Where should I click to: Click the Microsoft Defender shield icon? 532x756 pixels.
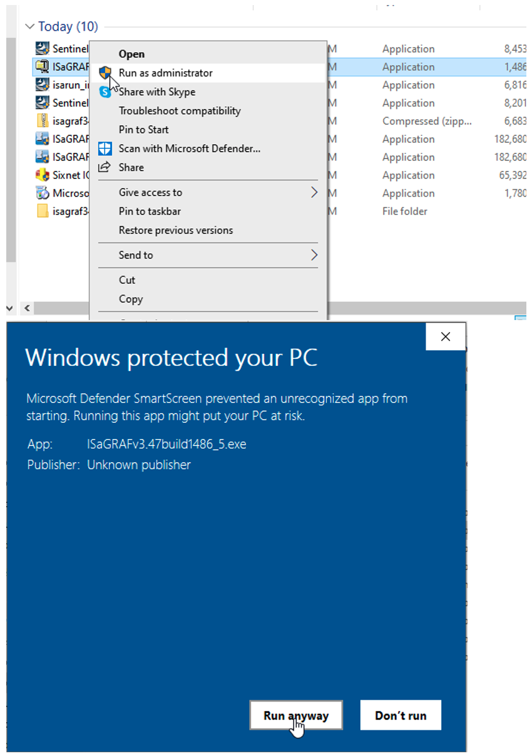click(x=106, y=148)
